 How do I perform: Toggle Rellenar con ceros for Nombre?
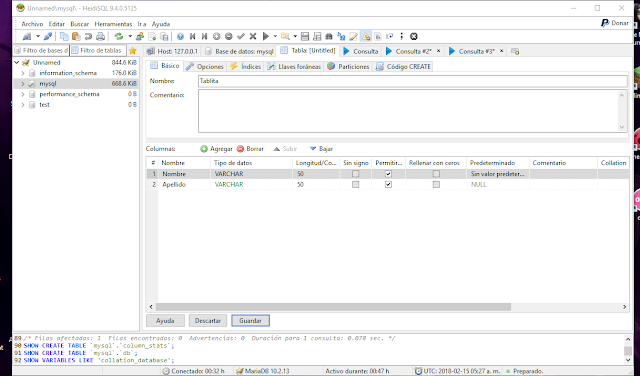[x=436, y=174]
